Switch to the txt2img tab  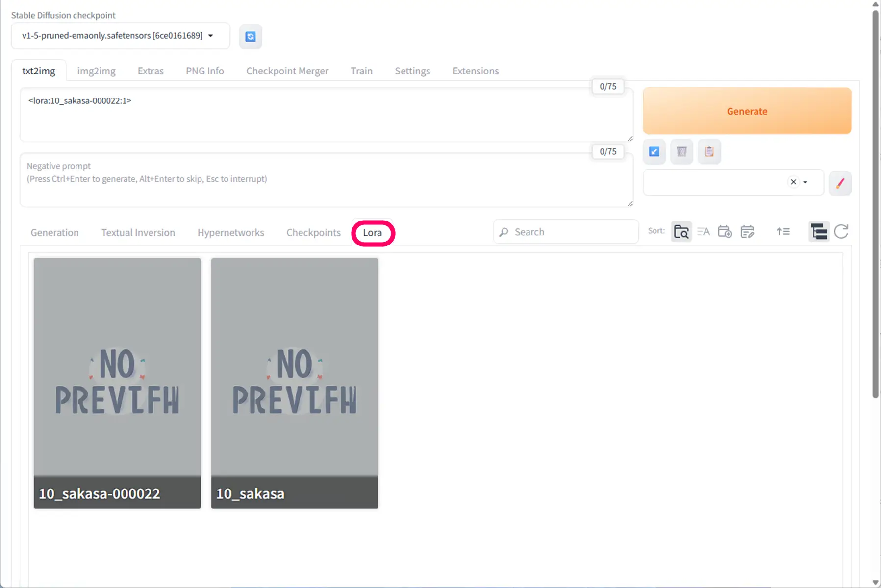tap(39, 71)
